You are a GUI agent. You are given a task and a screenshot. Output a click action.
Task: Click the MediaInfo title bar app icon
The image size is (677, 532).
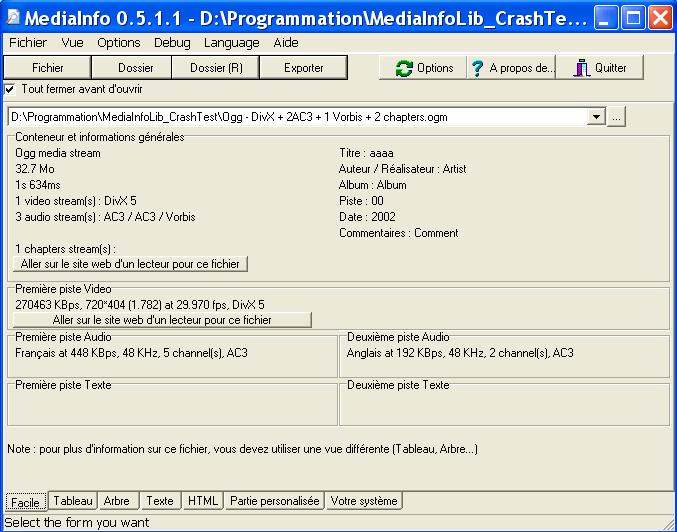[x=14, y=19]
